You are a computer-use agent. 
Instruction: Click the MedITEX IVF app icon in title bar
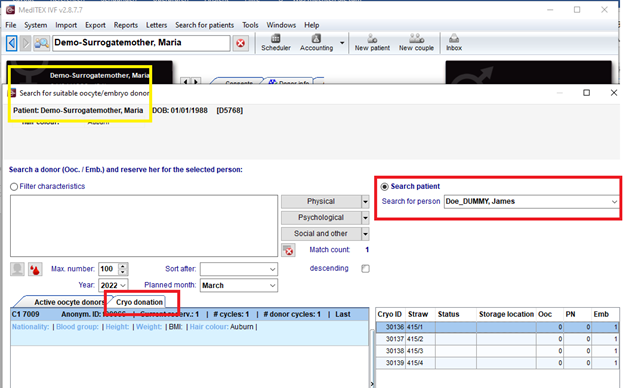pyautogui.click(x=10, y=10)
